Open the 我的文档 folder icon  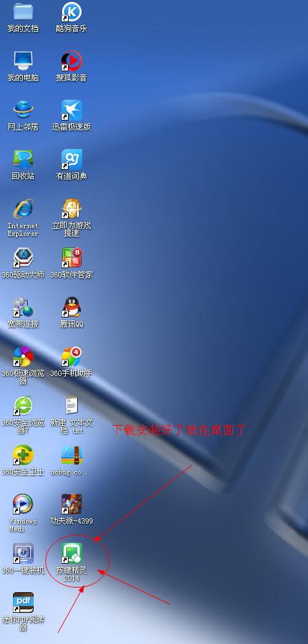[23, 12]
